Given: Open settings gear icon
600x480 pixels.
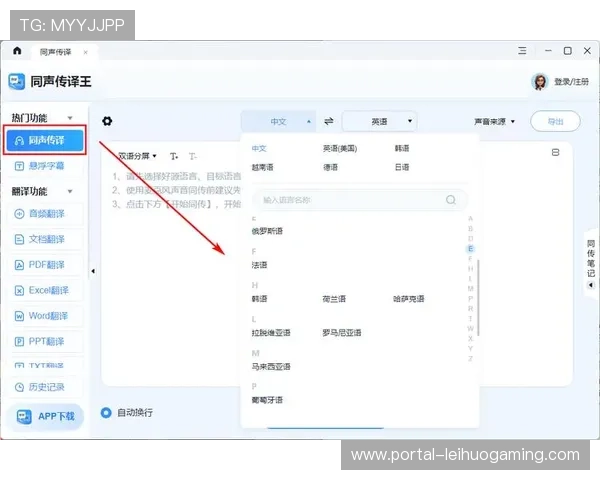Looking at the screenshot, I should pos(107,121).
